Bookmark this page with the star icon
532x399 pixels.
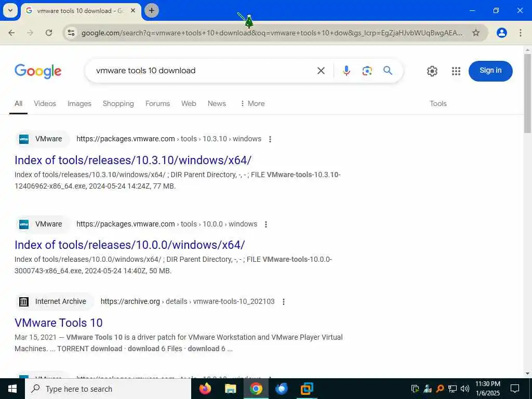point(476,33)
